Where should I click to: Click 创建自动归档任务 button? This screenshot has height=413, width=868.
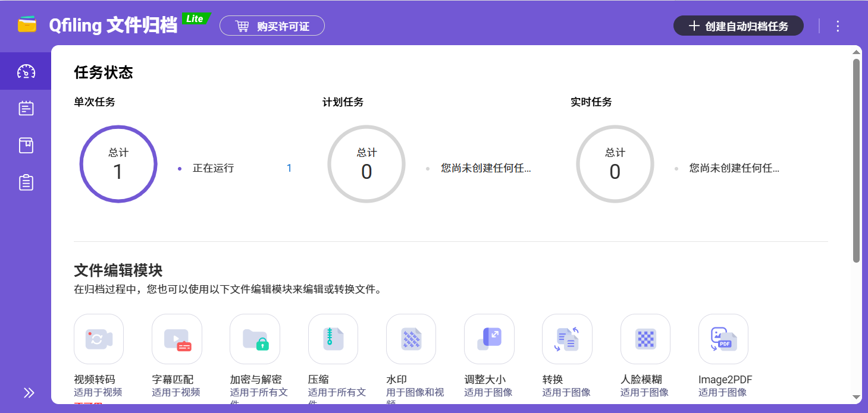point(738,26)
